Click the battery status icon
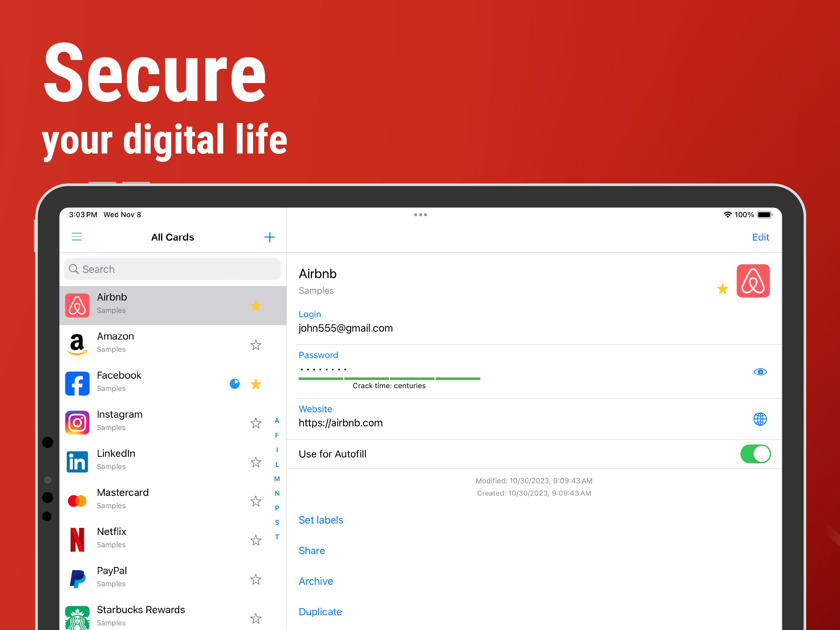 (x=764, y=215)
